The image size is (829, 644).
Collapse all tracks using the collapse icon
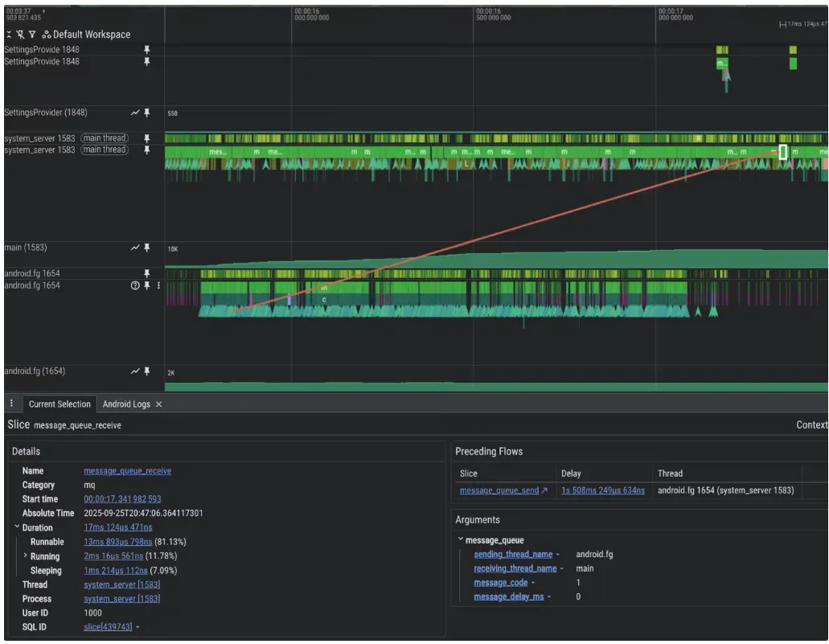point(9,35)
